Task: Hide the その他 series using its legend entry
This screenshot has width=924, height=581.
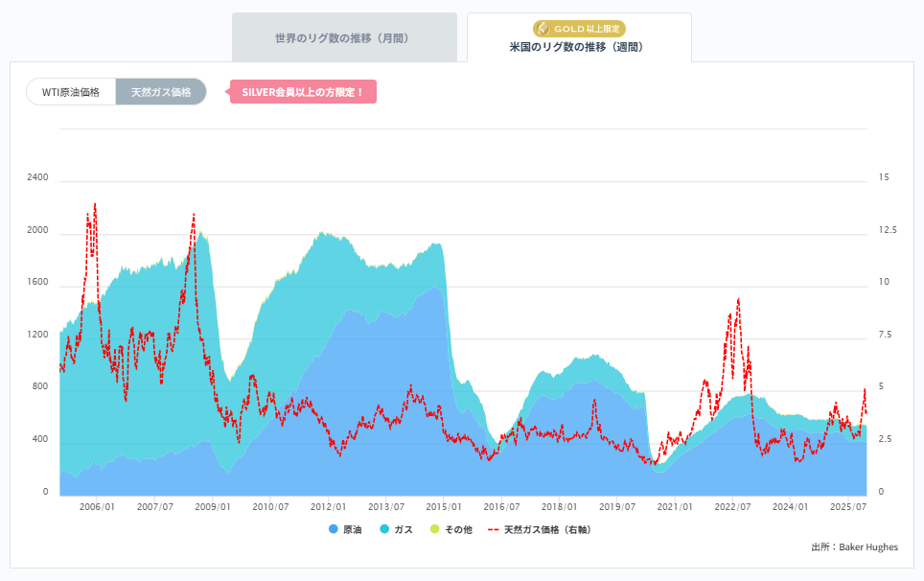Action: point(458,528)
